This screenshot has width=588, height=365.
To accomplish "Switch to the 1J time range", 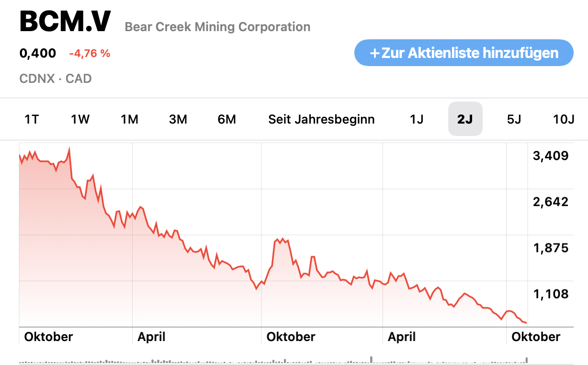I will pos(417,119).
